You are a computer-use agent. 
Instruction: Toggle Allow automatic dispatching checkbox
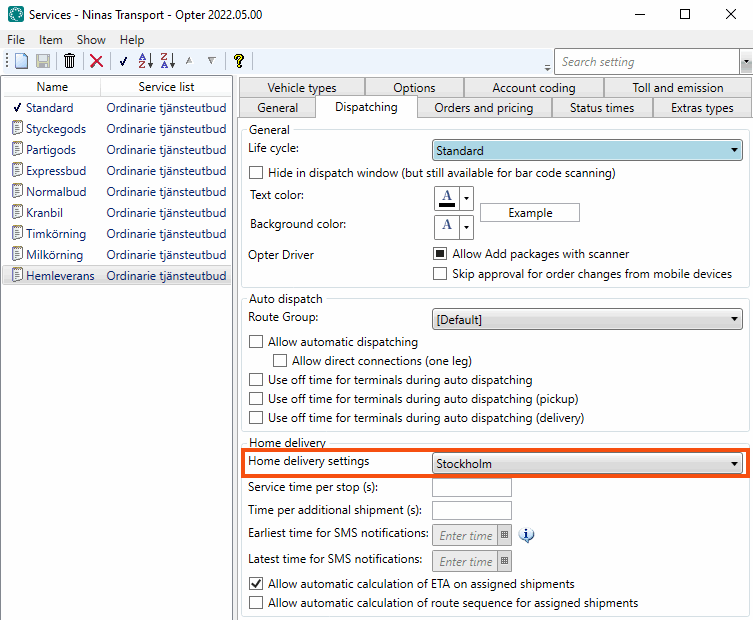click(x=256, y=342)
